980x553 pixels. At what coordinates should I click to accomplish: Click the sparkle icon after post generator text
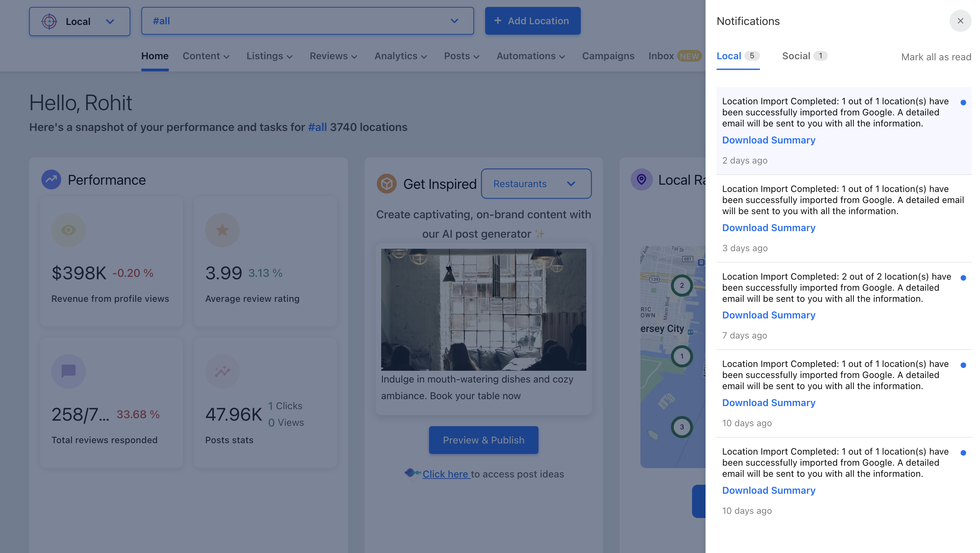click(x=540, y=234)
